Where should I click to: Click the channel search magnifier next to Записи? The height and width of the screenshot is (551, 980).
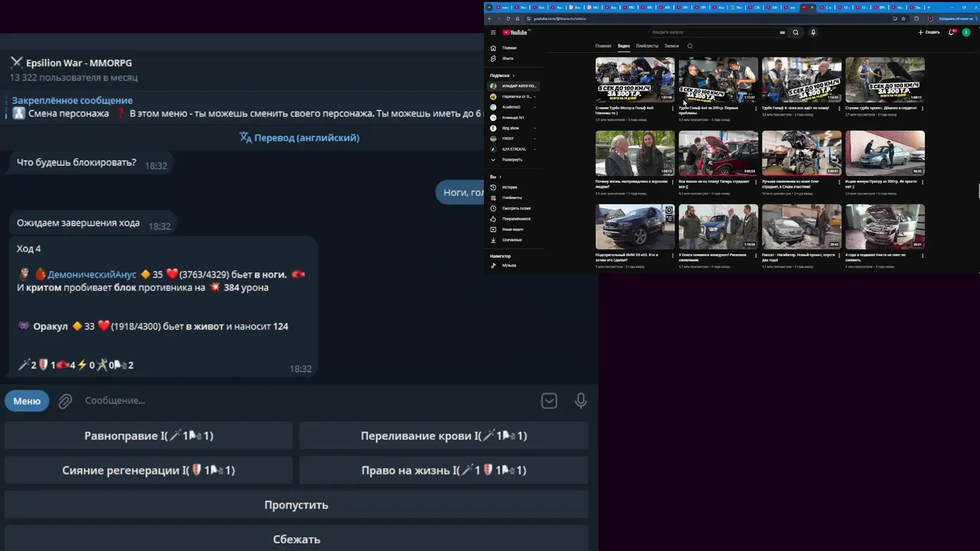(x=690, y=46)
